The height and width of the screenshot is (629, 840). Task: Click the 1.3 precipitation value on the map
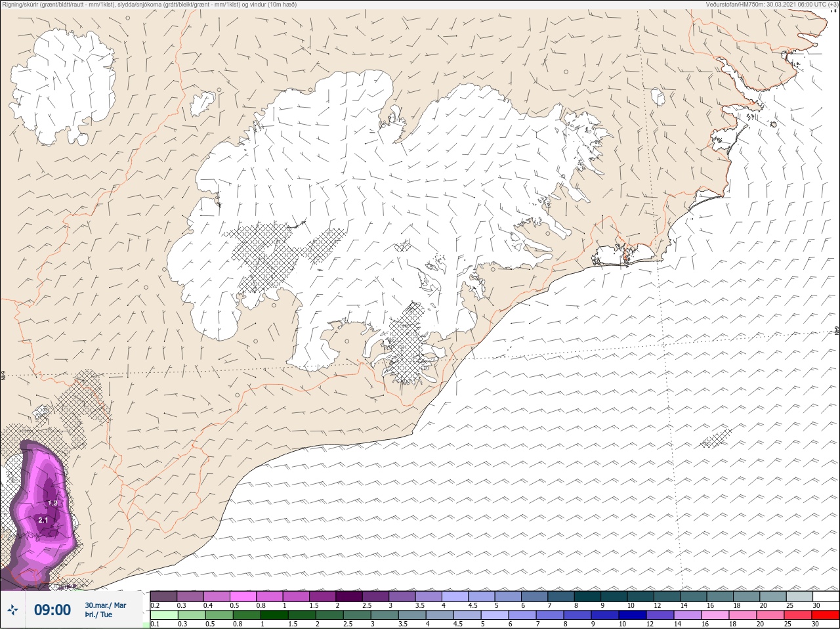[x=52, y=503]
